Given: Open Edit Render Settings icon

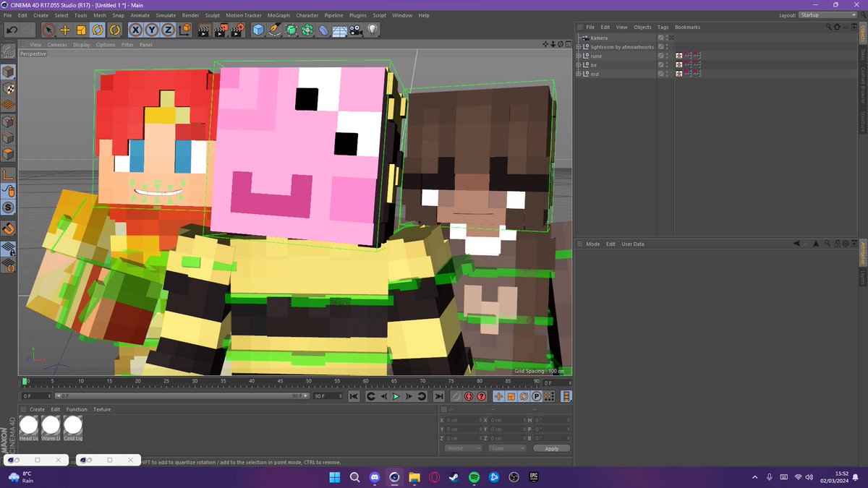Looking at the screenshot, I should (x=237, y=30).
